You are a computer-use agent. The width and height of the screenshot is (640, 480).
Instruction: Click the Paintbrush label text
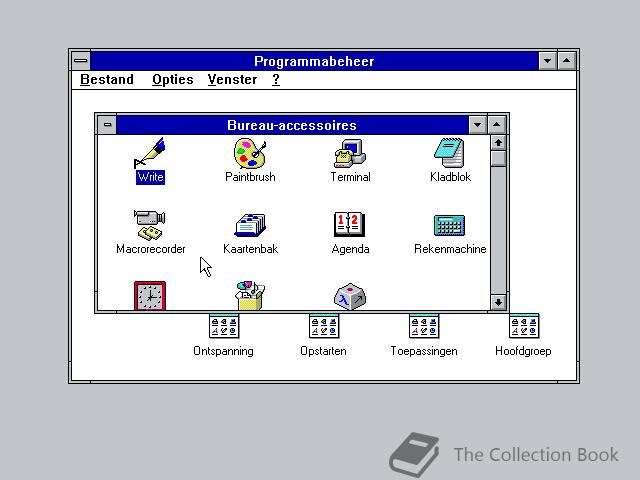(x=250, y=177)
